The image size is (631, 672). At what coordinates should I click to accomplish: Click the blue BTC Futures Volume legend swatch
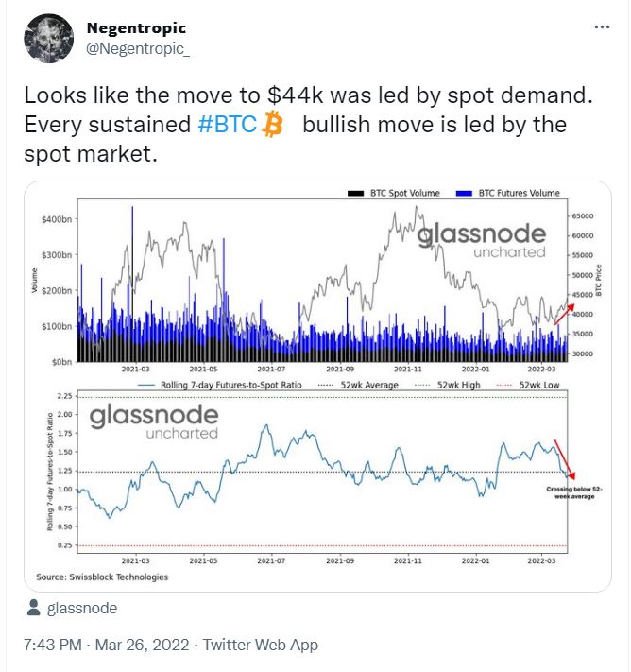pyautogui.click(x=464, y=194)
